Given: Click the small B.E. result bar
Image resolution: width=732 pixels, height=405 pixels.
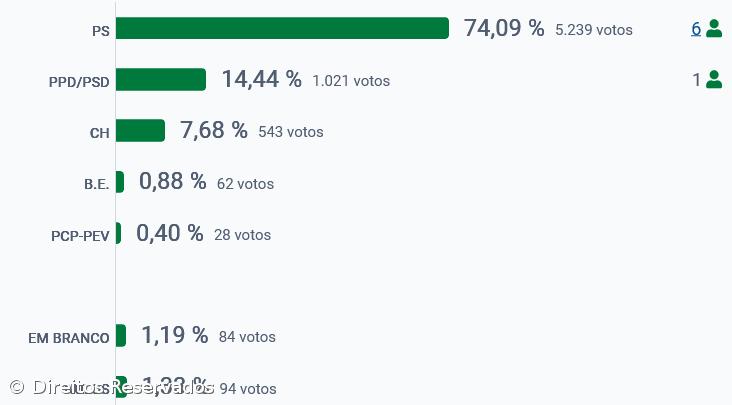Looking at the screenshot, I should [120, 182].
